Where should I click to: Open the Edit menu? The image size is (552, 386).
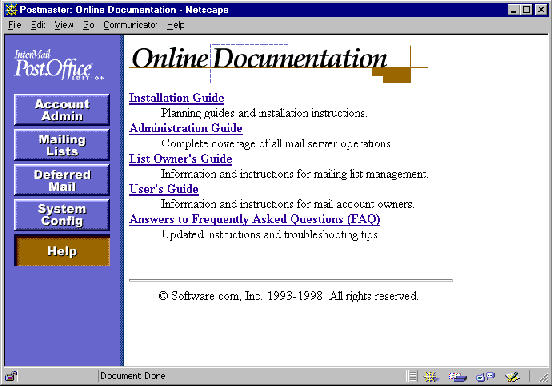(38, 25)
